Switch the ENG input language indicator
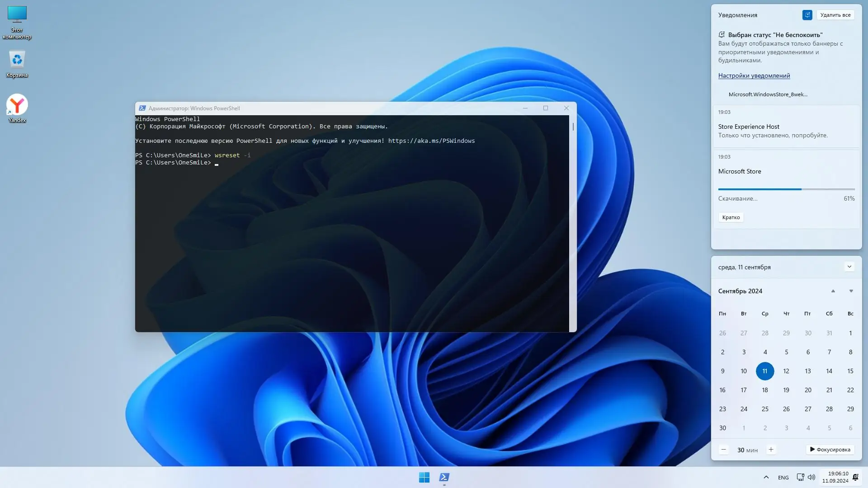Image resolution: width=868 pixels, height=488 pixels. (783, 478)
